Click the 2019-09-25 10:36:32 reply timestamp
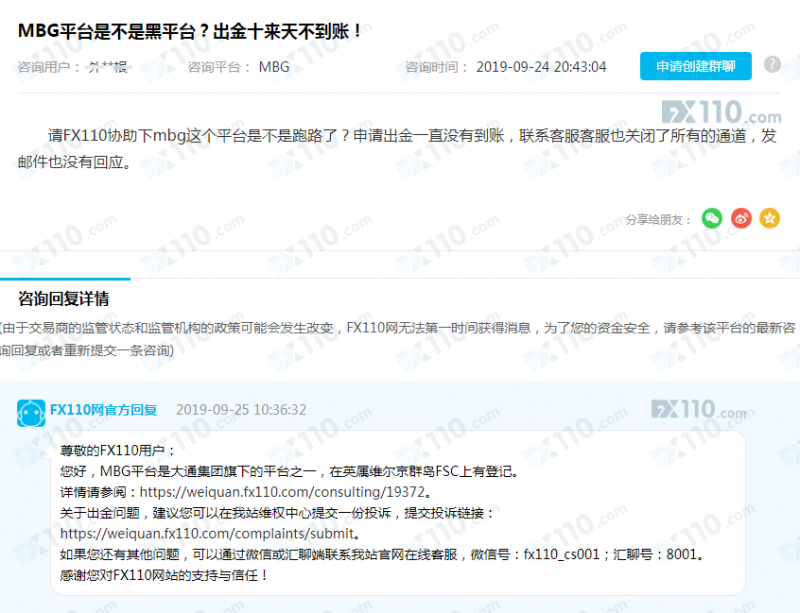This screenshot has width=800, height=613. pyautogui.click(x=241, y=410)
